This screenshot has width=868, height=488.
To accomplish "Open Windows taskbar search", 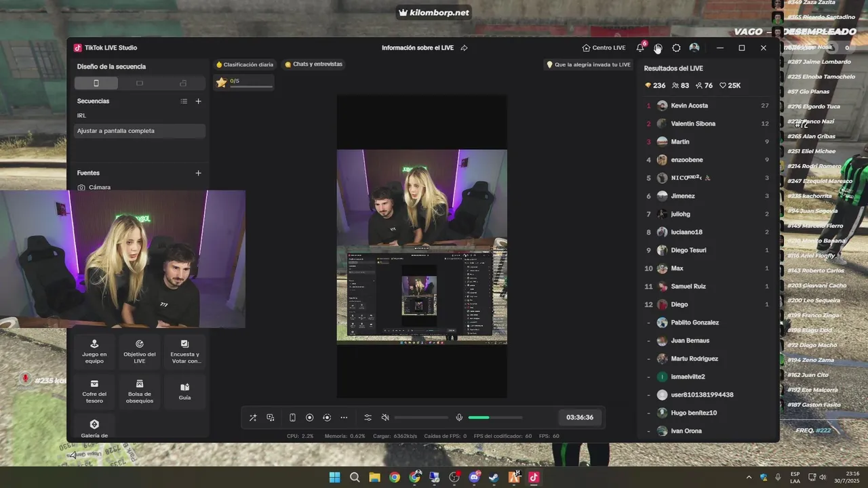I will pyautogui.click(x=355, y=477).
